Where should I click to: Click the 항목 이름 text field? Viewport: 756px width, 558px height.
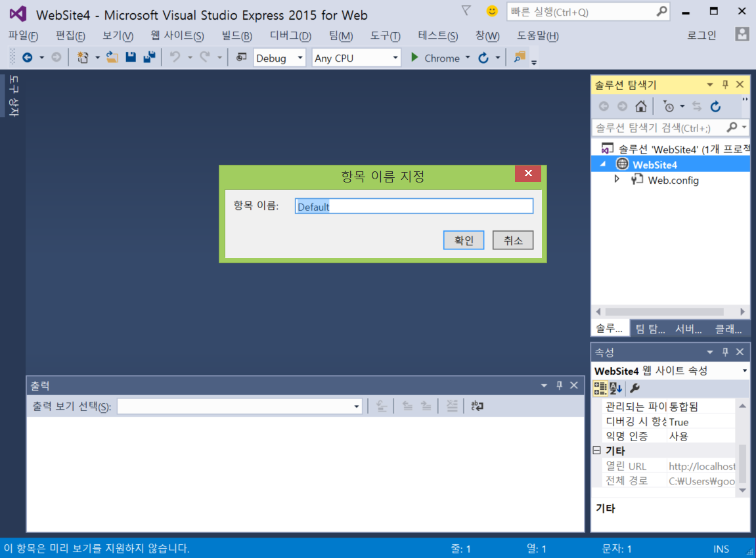point(414,207)
